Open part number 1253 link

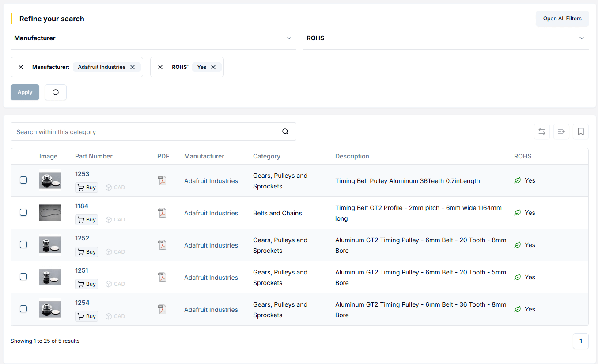point(82,174)
